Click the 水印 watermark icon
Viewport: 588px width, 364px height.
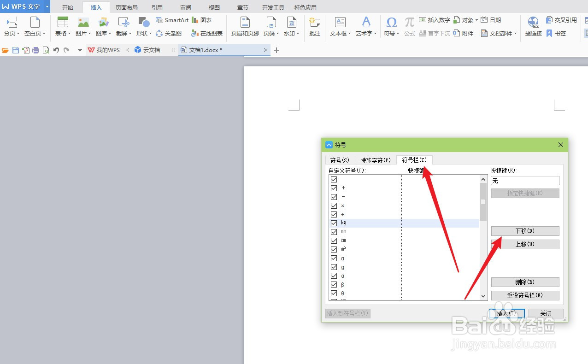pos(291,22)
